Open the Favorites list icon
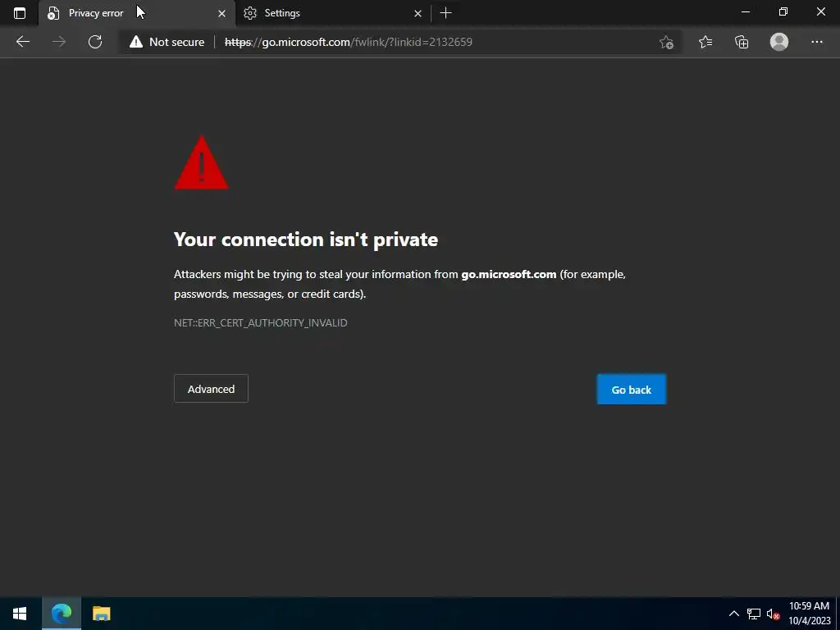The image size is (840, 630). 705,42
